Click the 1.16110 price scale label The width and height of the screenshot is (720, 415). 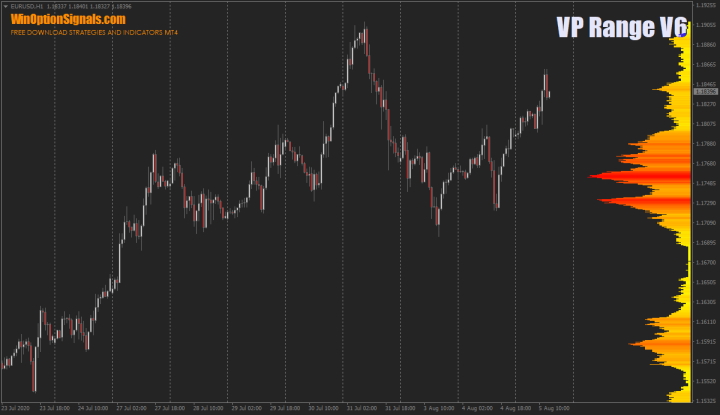(705, 322)
